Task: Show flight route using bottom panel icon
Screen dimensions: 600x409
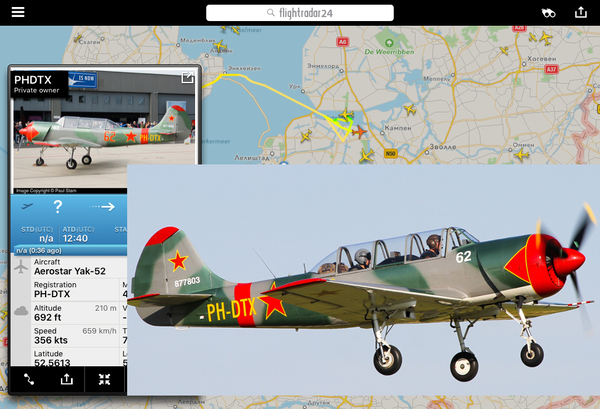Action: pos(30,379)
